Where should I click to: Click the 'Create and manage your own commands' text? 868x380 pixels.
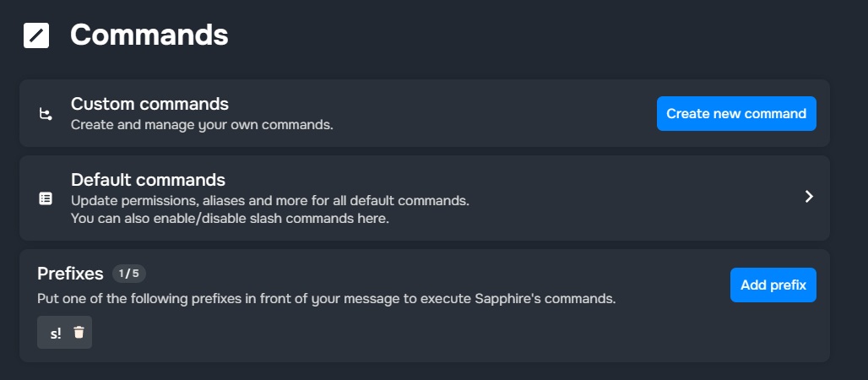[202, 125]
